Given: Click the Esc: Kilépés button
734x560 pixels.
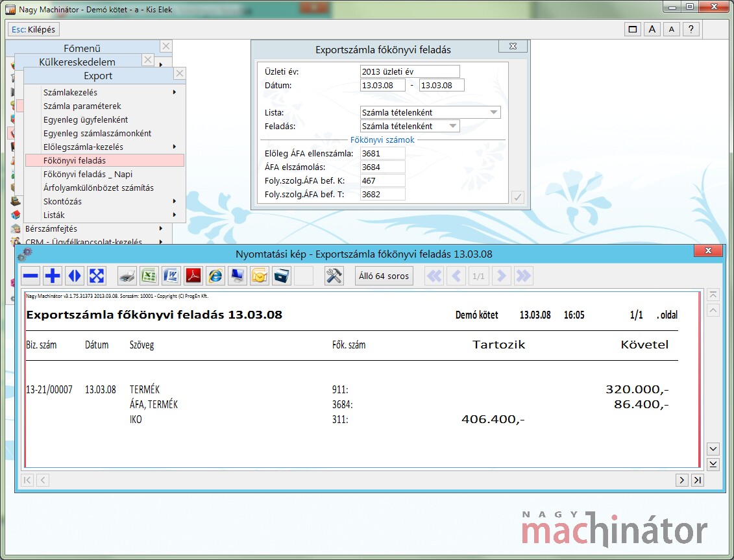Looking at the screenshot, I should pyautogui.click(x=34, y=30).
